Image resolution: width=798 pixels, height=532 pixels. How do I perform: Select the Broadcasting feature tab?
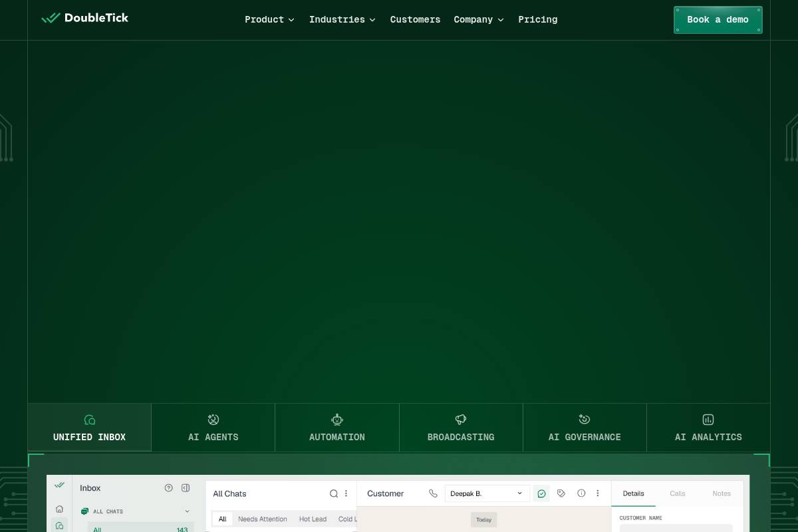(461, 428)
